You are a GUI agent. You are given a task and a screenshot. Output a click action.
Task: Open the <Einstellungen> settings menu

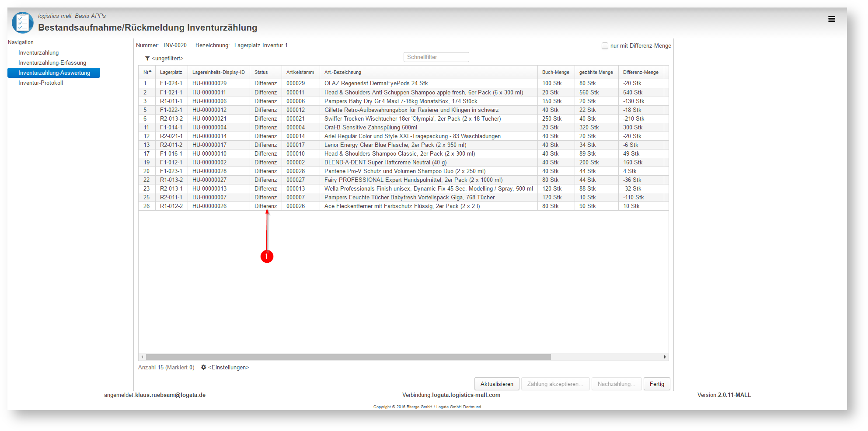229,368
